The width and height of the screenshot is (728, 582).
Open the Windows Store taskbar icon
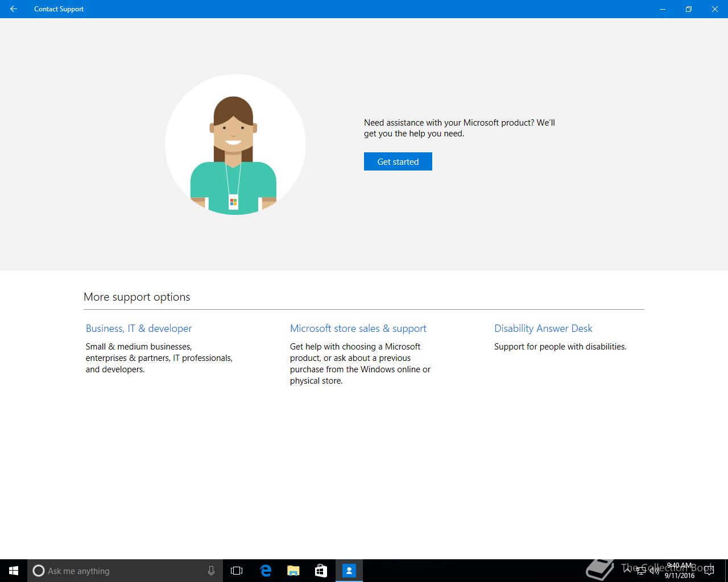click(321, 571)
